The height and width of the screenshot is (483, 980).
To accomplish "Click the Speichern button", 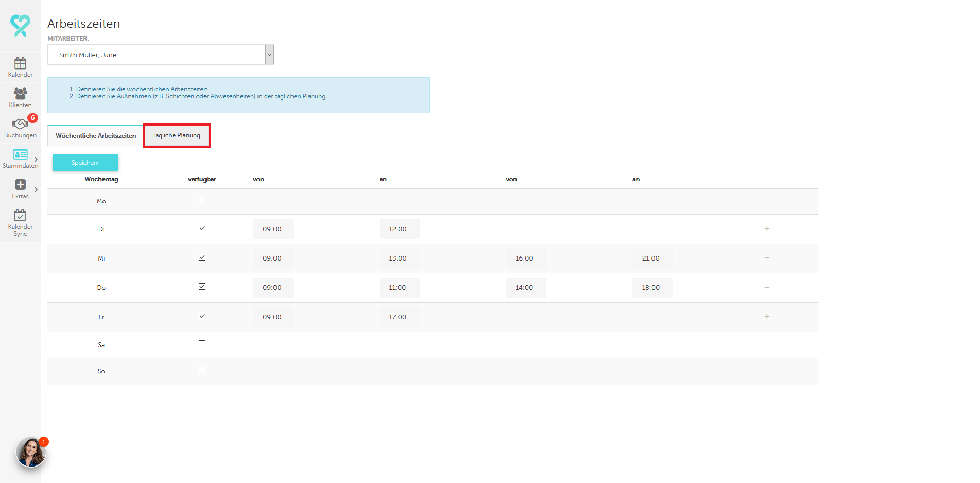I will pos(85,163).
